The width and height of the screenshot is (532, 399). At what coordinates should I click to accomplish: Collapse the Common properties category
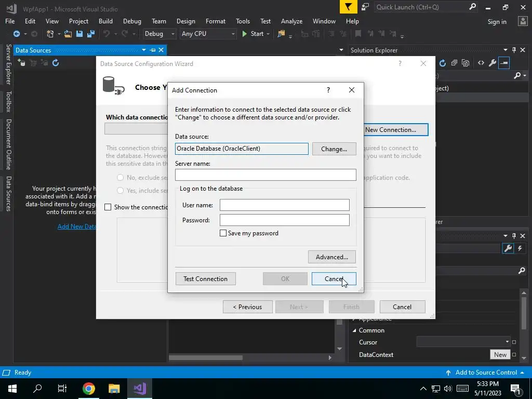[x=354, y=330]
